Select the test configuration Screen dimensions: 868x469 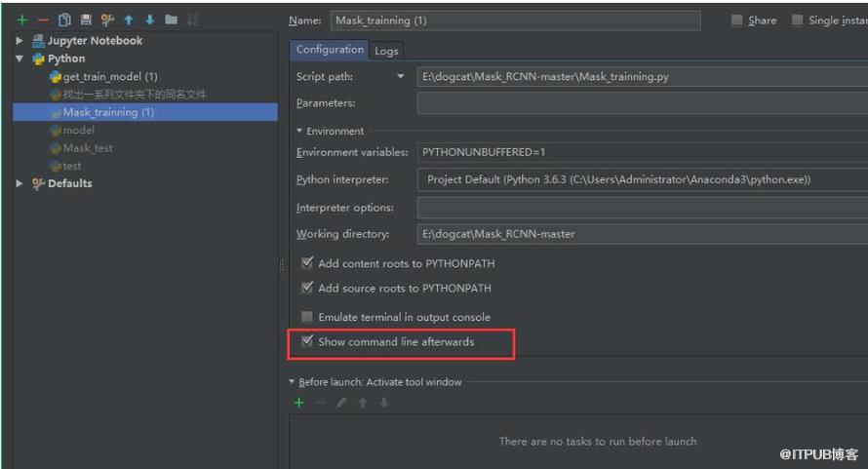click(x=72, y=166)
